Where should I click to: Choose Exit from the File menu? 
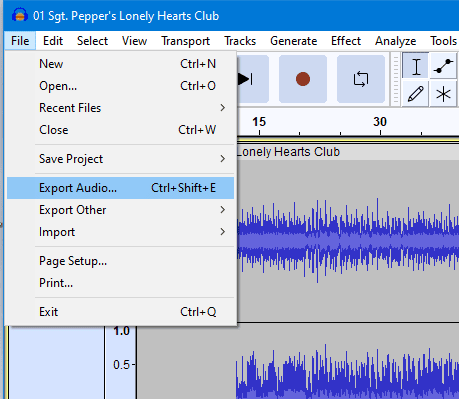(120, 312)
